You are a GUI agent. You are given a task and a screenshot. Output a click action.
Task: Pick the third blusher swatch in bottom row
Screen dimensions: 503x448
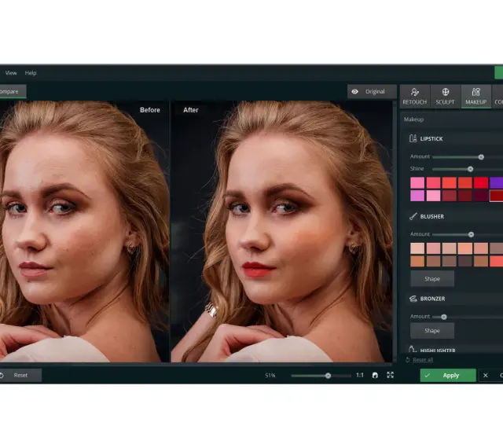click(449, 261)
